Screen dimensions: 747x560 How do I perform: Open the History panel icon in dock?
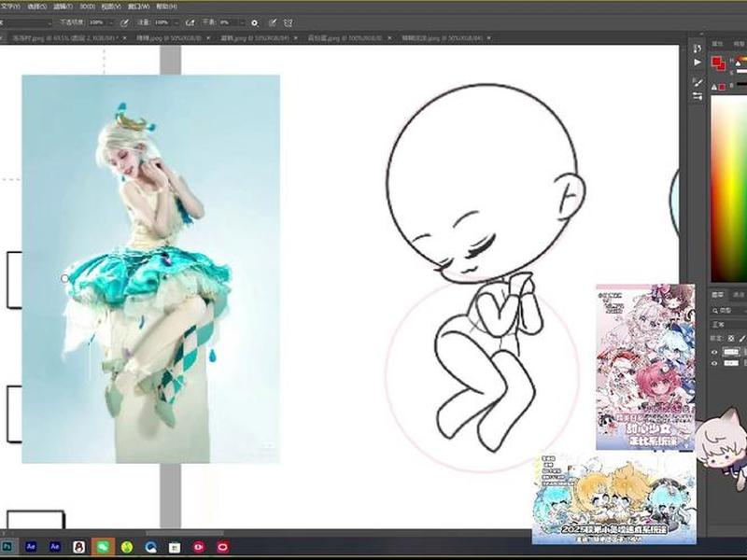[x=698, y=49]
